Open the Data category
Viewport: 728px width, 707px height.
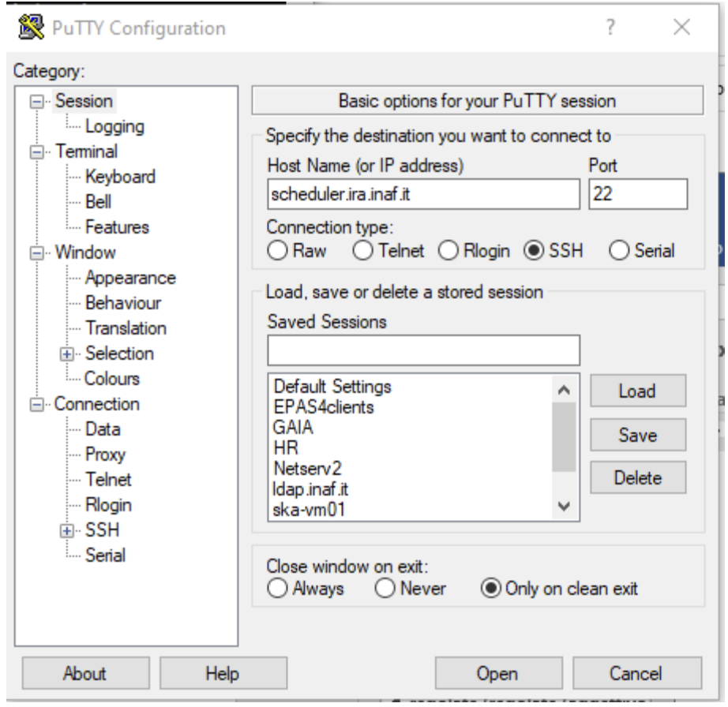(x=103, y=429)
